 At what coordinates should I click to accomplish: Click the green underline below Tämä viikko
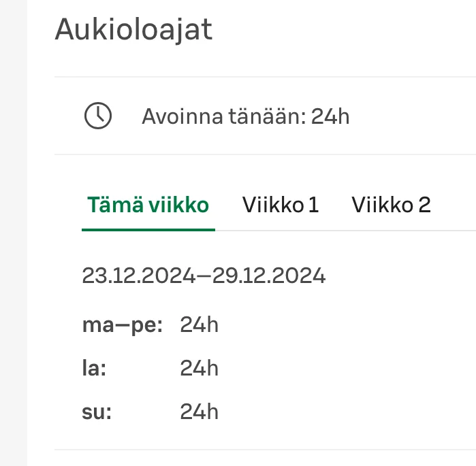(x=148, y=230)
